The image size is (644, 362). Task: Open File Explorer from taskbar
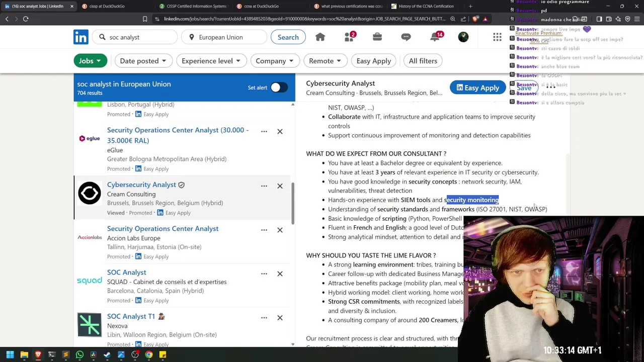pyautogui.click(x=24, y=355)
